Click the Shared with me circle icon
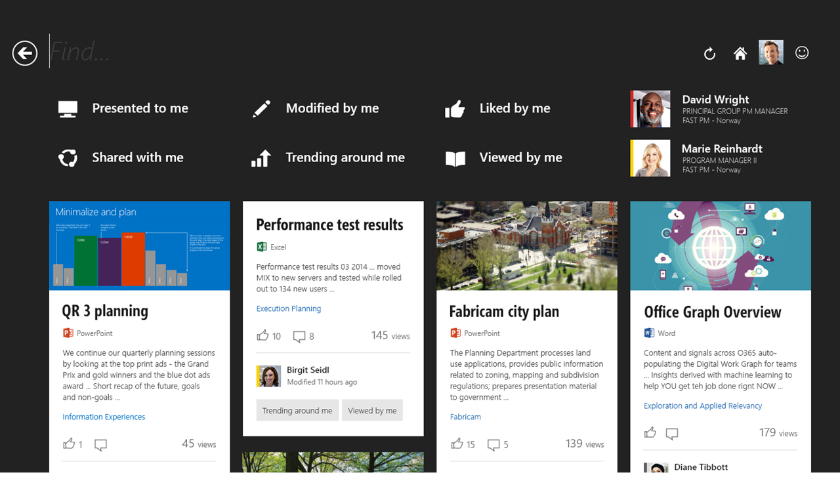The height and width of the screenshot is (504, 840). click(68, 158)
